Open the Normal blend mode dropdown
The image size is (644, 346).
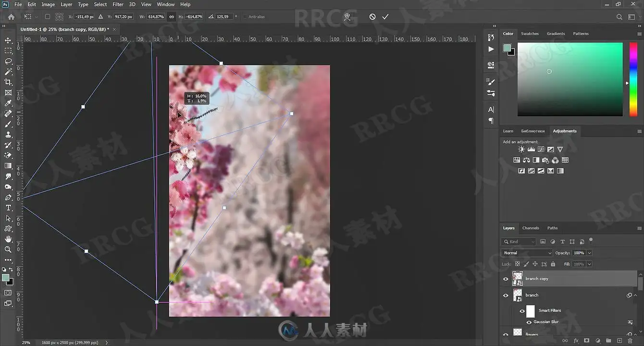(527, 253)
